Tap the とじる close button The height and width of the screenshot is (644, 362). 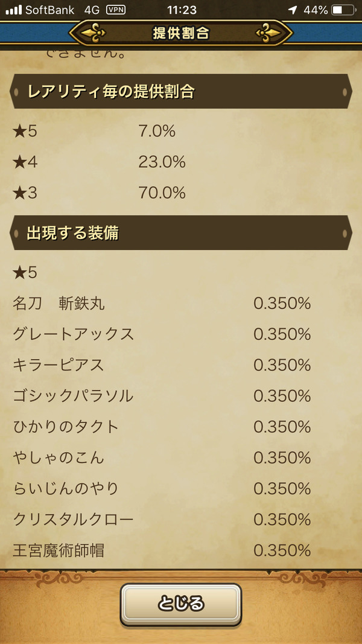(x=180, y=604)
